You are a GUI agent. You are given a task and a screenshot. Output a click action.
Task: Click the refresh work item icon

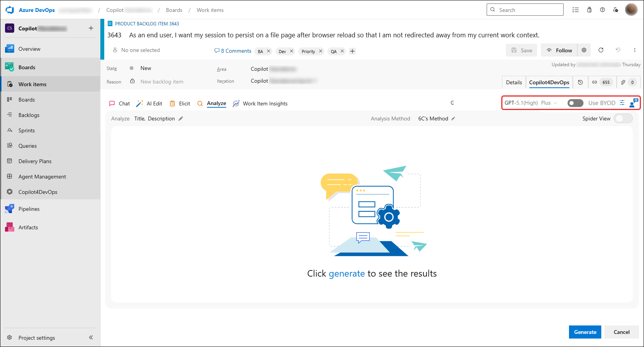(x=601, y=50)
